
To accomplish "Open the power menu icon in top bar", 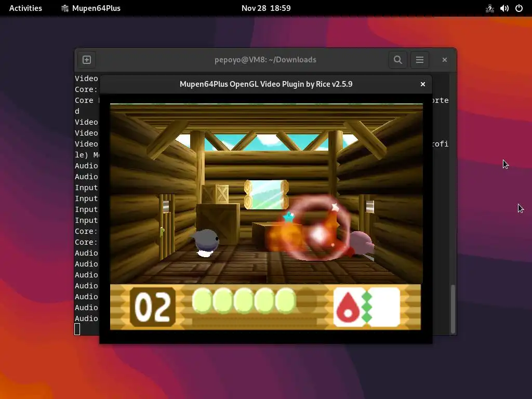I will (519, 8).
